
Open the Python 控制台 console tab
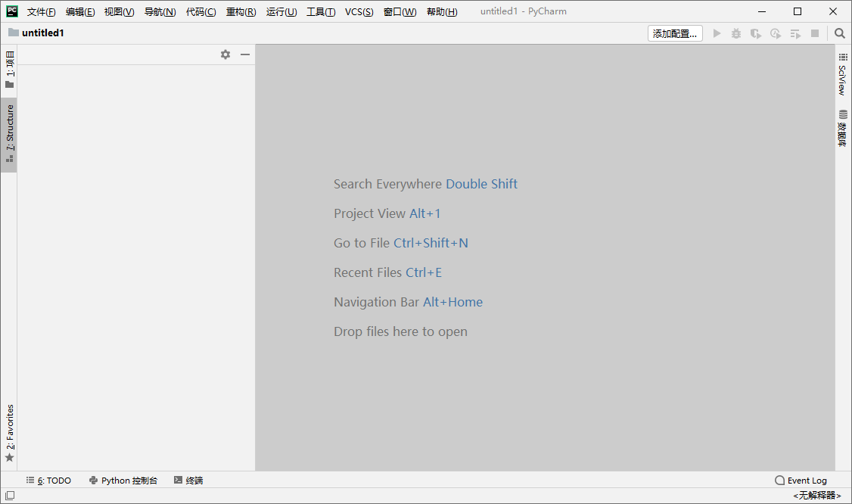pyautogui.click(x=123, y=481)
